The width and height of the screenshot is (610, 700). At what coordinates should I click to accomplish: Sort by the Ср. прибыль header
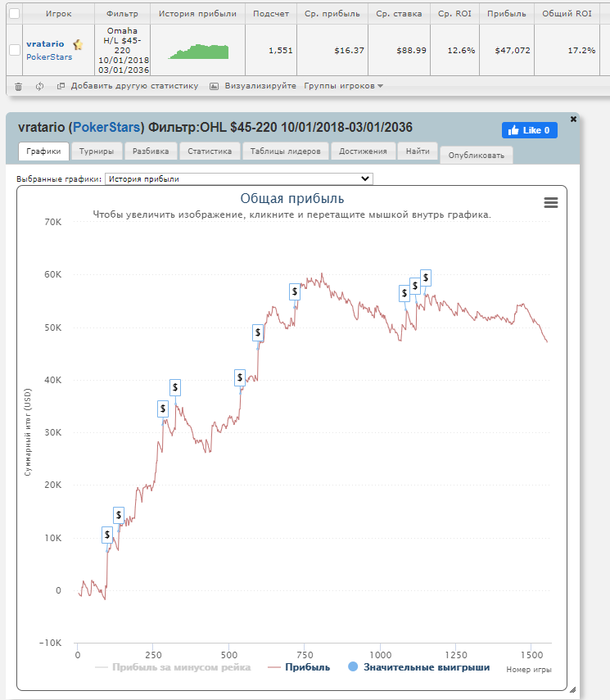point(332,13)
